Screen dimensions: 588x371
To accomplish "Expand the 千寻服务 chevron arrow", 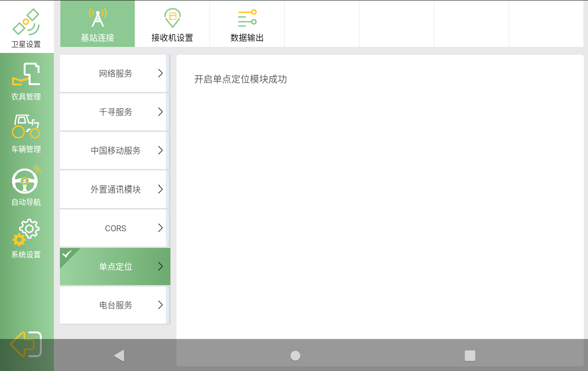I will click(160, 112).
